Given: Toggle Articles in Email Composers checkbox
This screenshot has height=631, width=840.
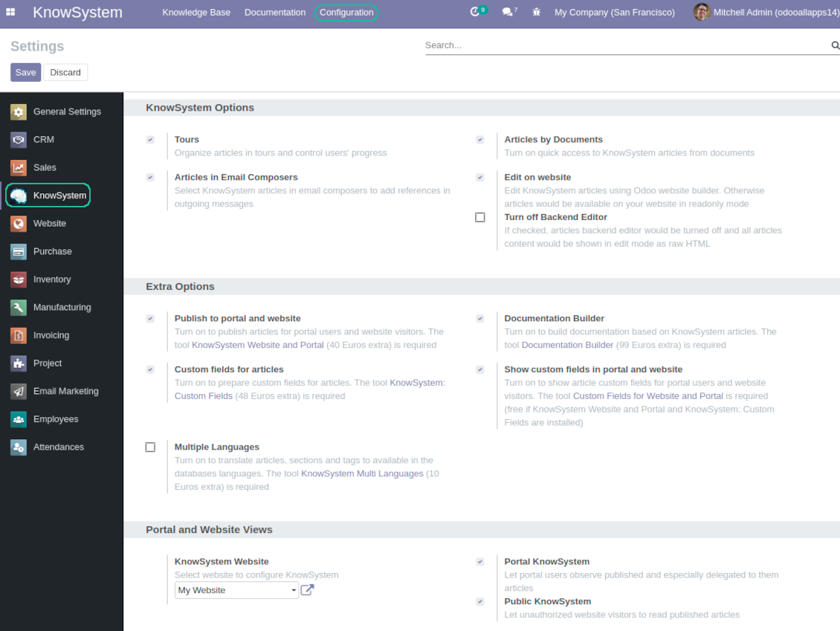Looking at the screenshot, I should [x=150, y=178].
